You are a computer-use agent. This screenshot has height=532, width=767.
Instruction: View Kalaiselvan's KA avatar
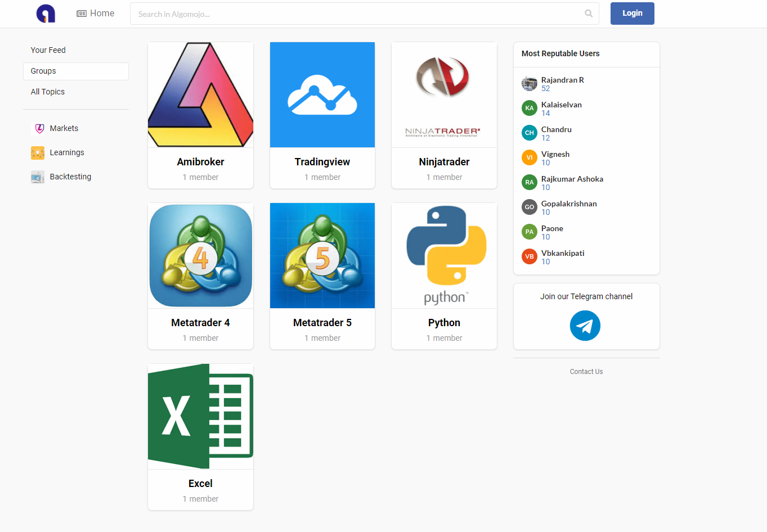point(530,108)
